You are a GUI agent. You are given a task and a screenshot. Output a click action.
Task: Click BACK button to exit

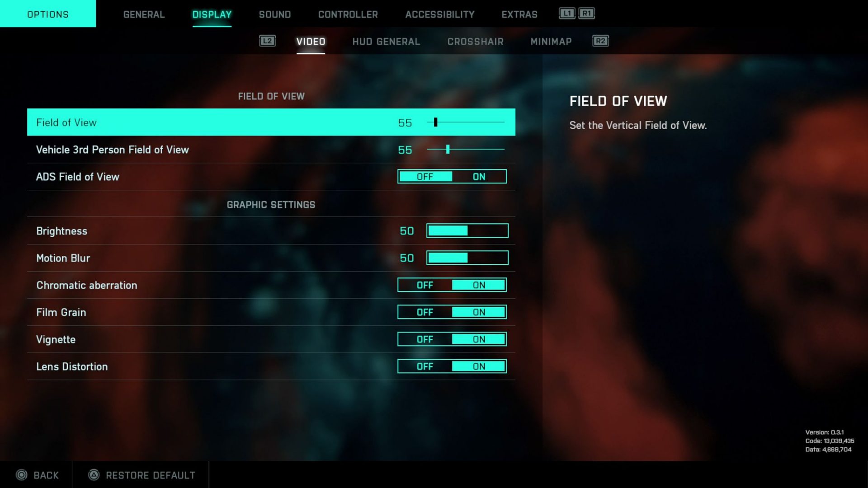click(37, 475)
